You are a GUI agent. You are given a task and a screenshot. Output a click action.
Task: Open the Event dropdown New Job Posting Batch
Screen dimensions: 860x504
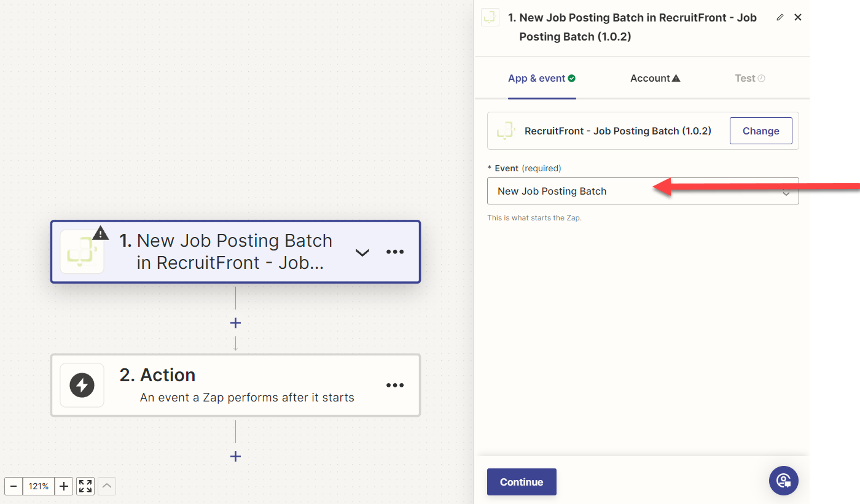point(643,191)
